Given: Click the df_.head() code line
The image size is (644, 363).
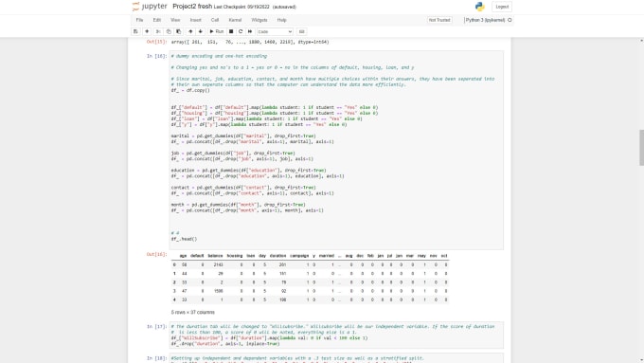Looking at the screenshot, I should 184,239.
